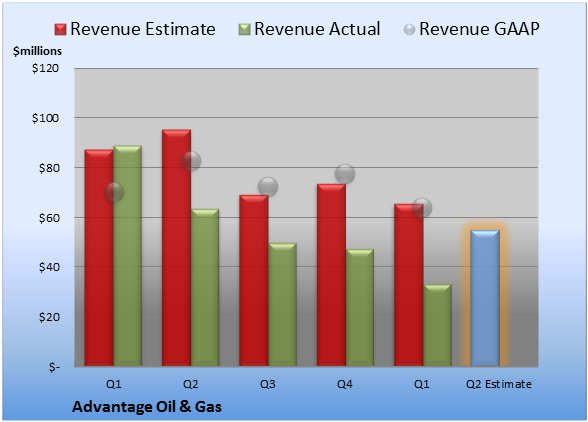Click the '$80' axis value
Screen dimensions: 588x422
click(49, 168)
